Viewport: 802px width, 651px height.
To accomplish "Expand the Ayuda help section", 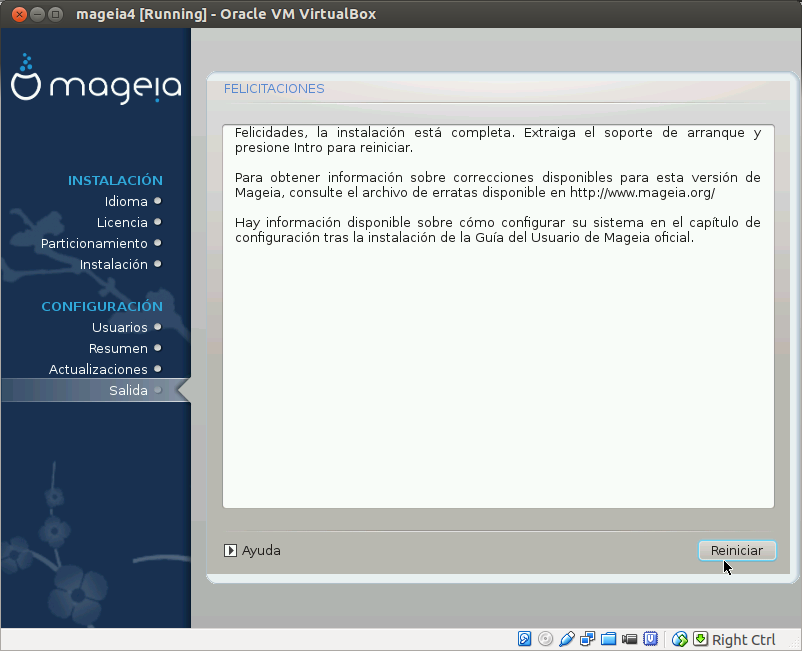I will 252,550.
